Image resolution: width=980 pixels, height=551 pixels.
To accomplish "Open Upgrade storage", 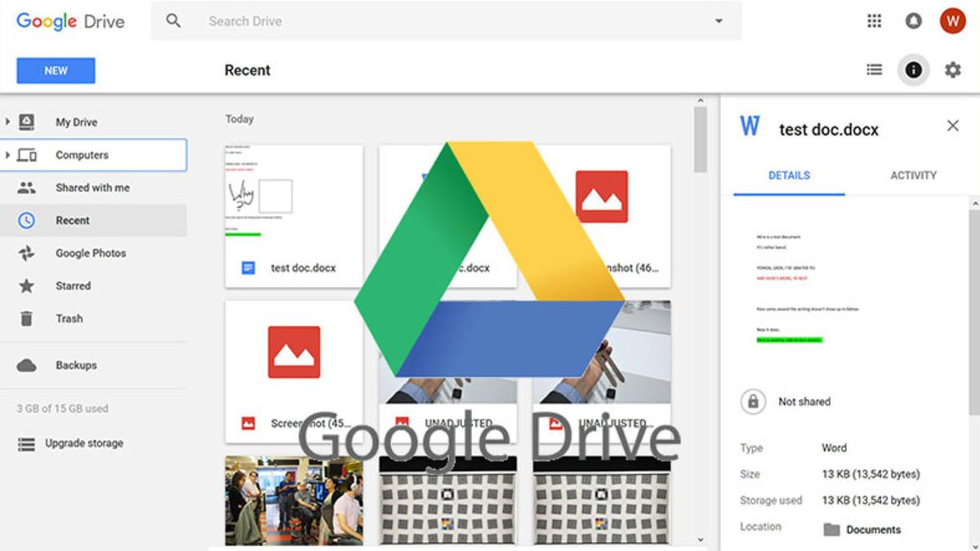I will [84, 443].
